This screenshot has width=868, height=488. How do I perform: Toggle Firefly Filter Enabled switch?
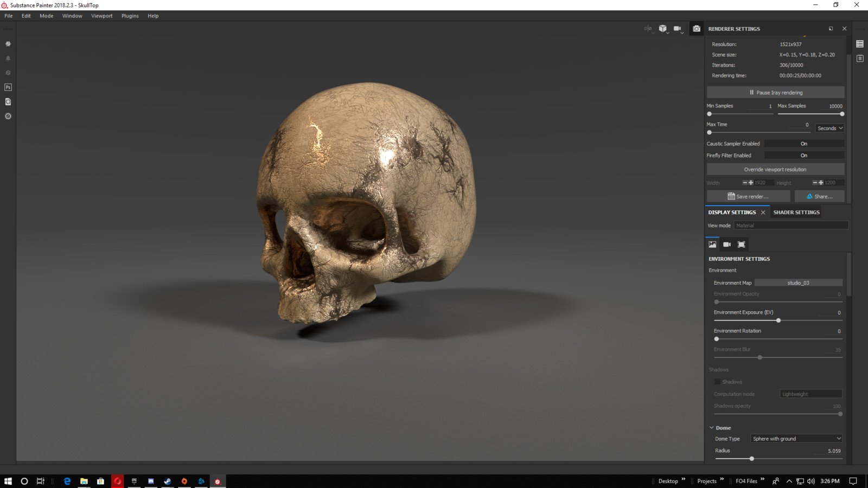[804, 156]
